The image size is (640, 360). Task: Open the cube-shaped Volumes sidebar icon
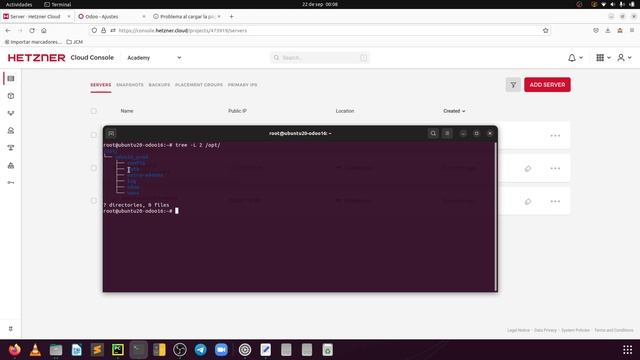(11, 96)
